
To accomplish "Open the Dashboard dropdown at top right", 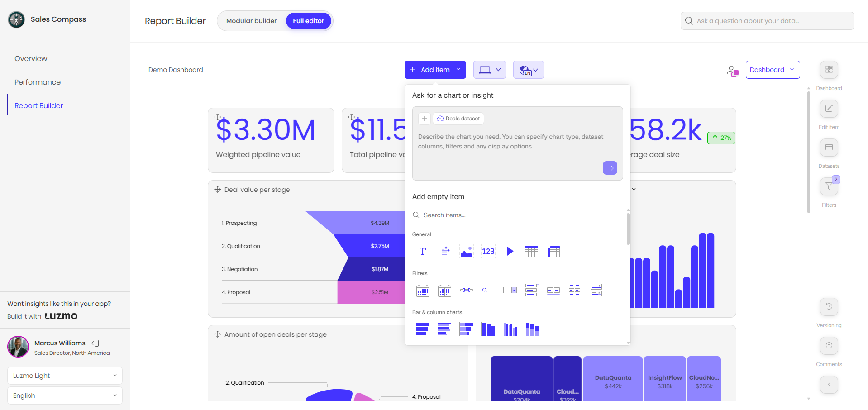I will [x=772, y=70].
